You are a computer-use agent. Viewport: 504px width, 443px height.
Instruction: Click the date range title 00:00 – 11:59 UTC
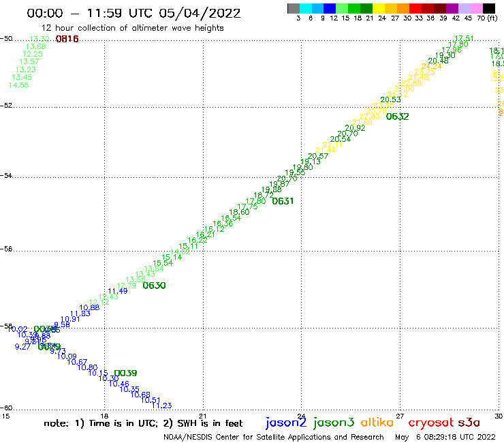pyautogui.click(x=133, y=13)
